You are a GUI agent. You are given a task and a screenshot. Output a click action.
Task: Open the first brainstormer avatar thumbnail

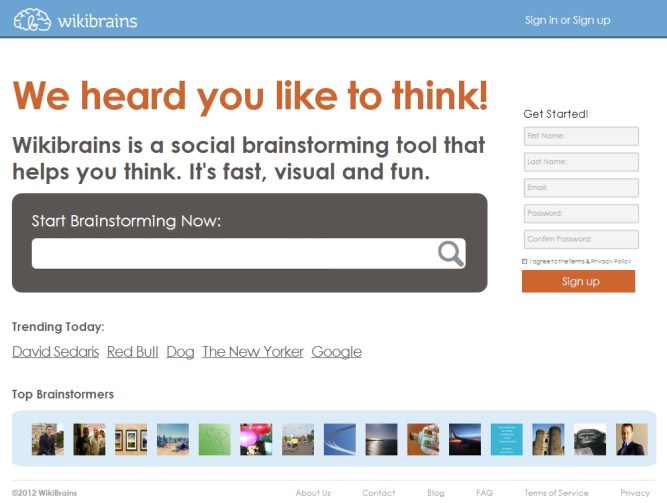pos(48,439)
